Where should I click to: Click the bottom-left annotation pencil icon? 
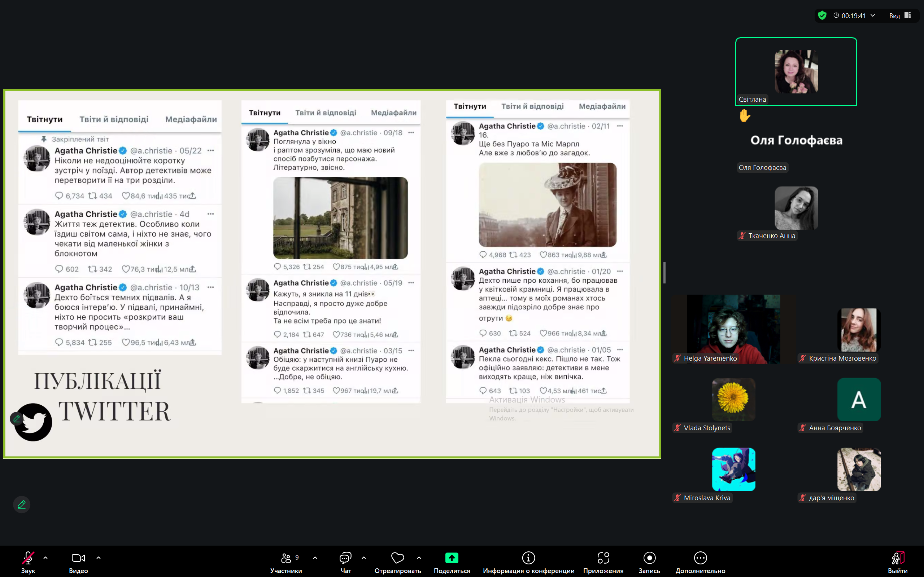22,505
